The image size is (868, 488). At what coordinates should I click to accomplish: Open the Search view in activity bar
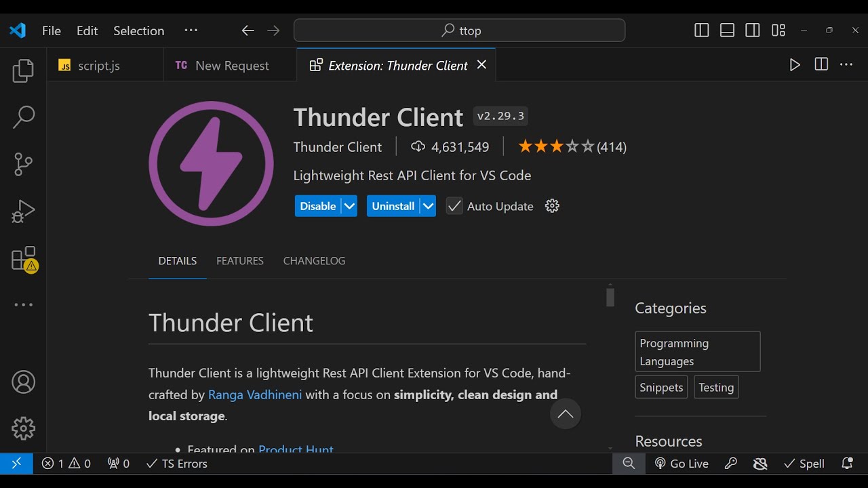pyautogui.click(x=23, y=117)
